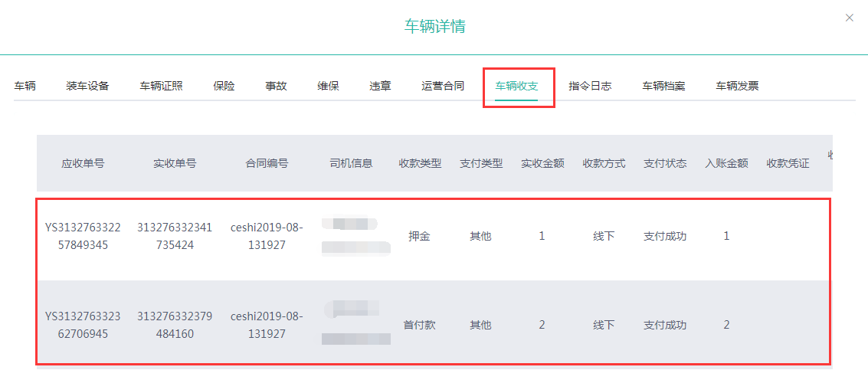Open the 车辆发票 tab
The image size is (868, 380).
(737, 86)
